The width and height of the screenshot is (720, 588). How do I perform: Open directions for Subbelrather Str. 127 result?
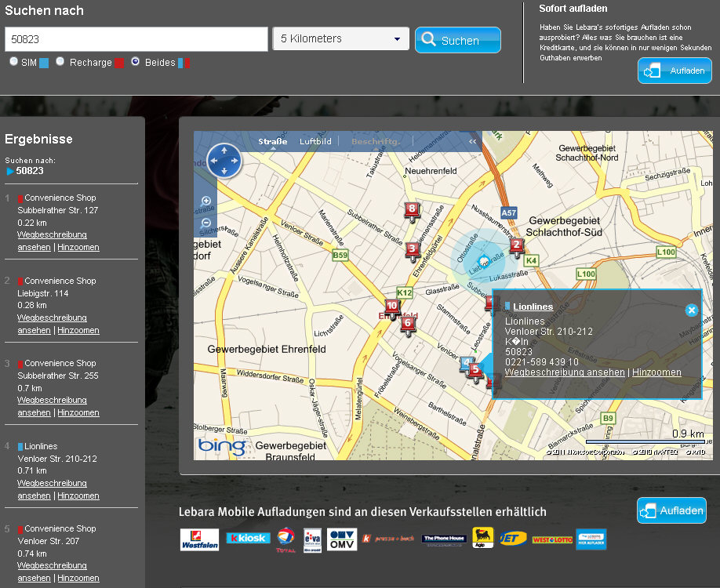[x=52, y=241]
